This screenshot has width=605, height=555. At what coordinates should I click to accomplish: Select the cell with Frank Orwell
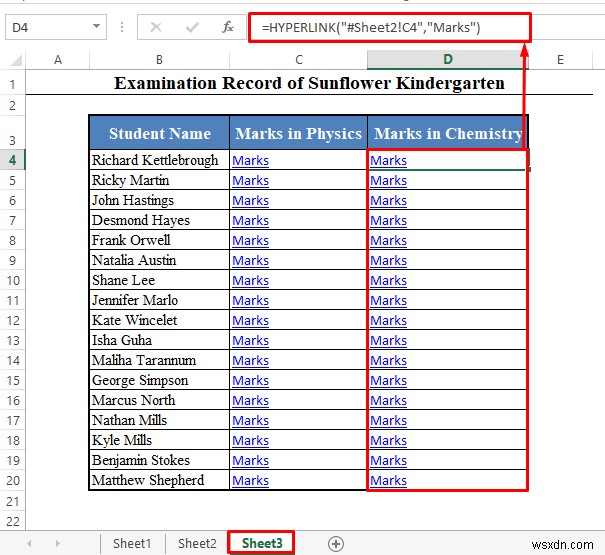tap(159, 240)
